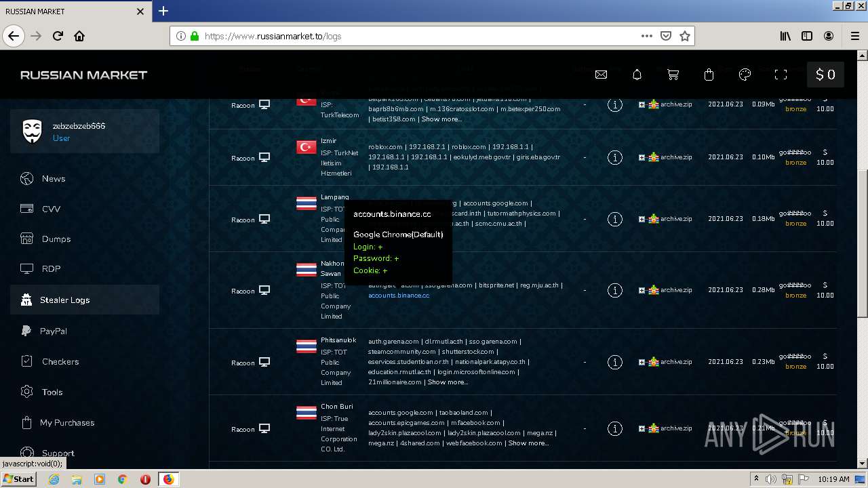Expand archive.zip tree in TurkTelecom row
The image size is (868, 488).
tap(642, 104)
